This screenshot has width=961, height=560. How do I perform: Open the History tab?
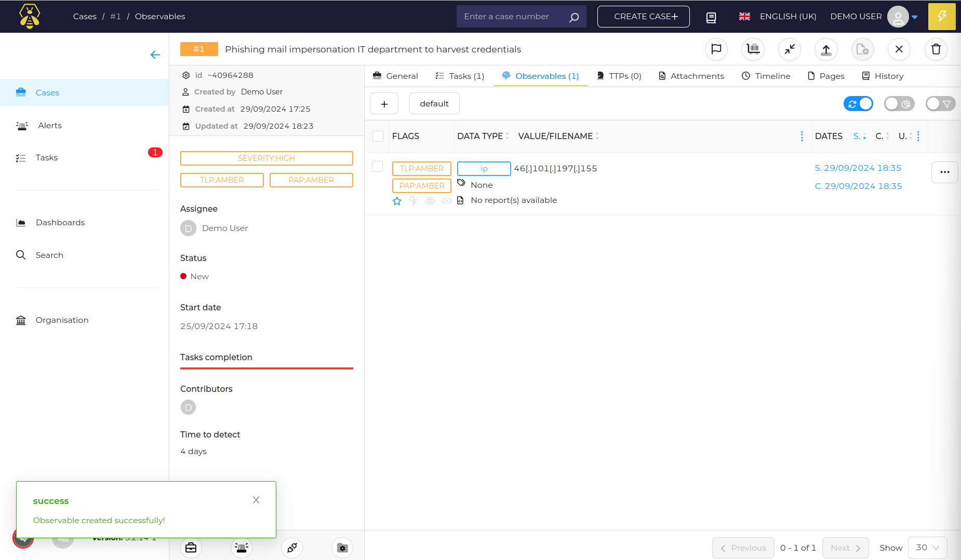coord(883,76)
